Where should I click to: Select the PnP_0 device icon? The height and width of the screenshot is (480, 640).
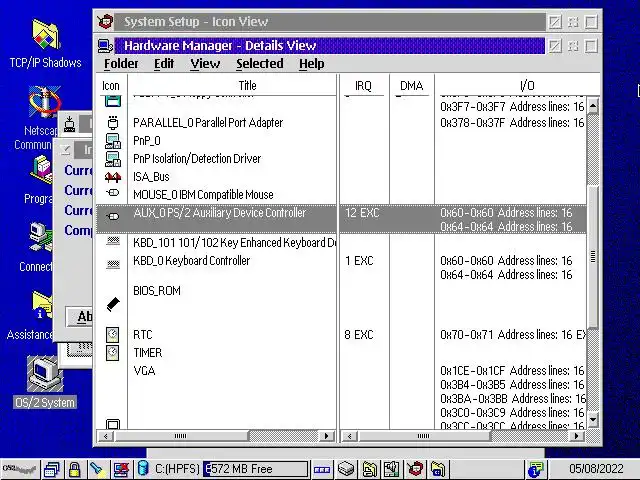click(x=113, y=141)
